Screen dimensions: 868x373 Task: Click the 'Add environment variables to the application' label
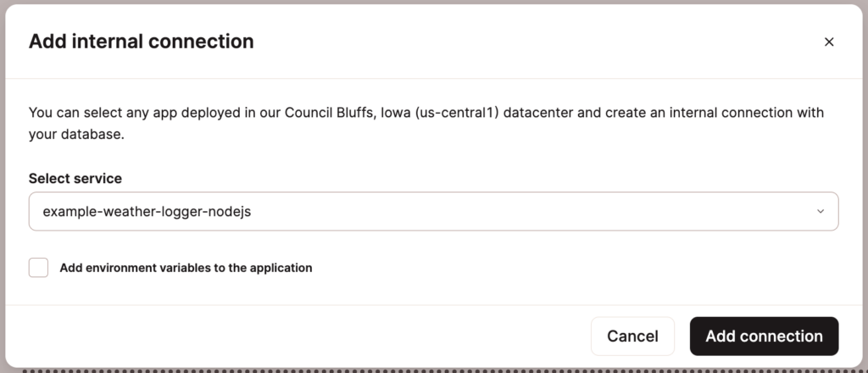pyautogui.click(x=186, y=268)
